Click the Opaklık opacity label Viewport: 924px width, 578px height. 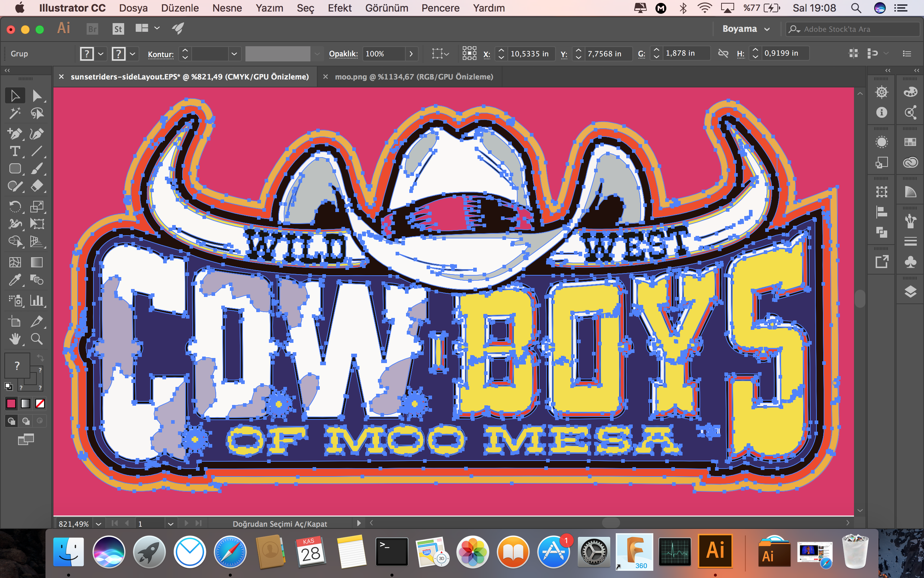point(343,54)
